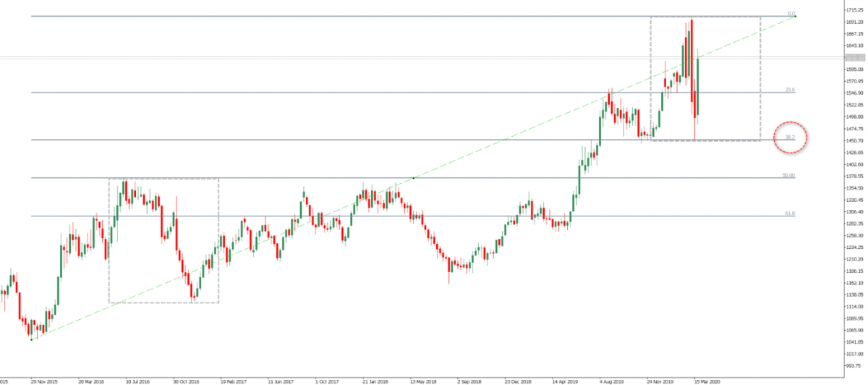The height and width of the screenshot is (385, 868).
Task: Select the 61.8 Fibonacci level label
Action: pyautogui.click(x=790, y=213)
